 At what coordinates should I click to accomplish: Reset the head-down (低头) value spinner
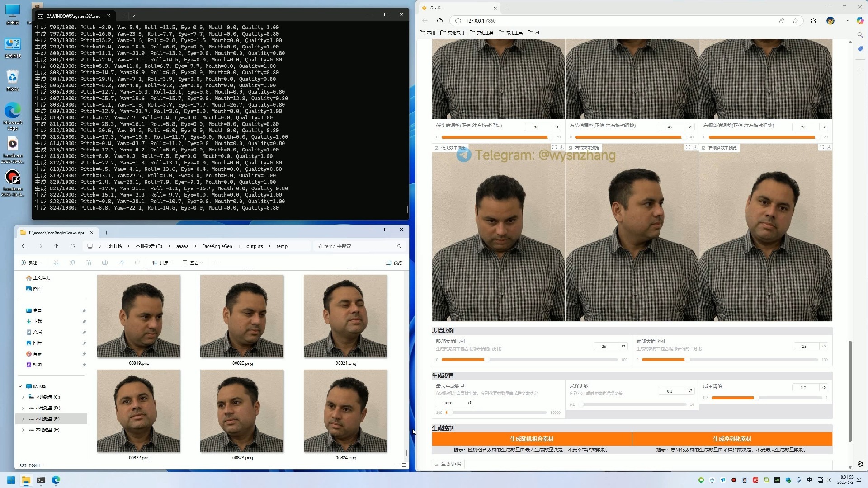pyautogui.click(x=557, y=127)
